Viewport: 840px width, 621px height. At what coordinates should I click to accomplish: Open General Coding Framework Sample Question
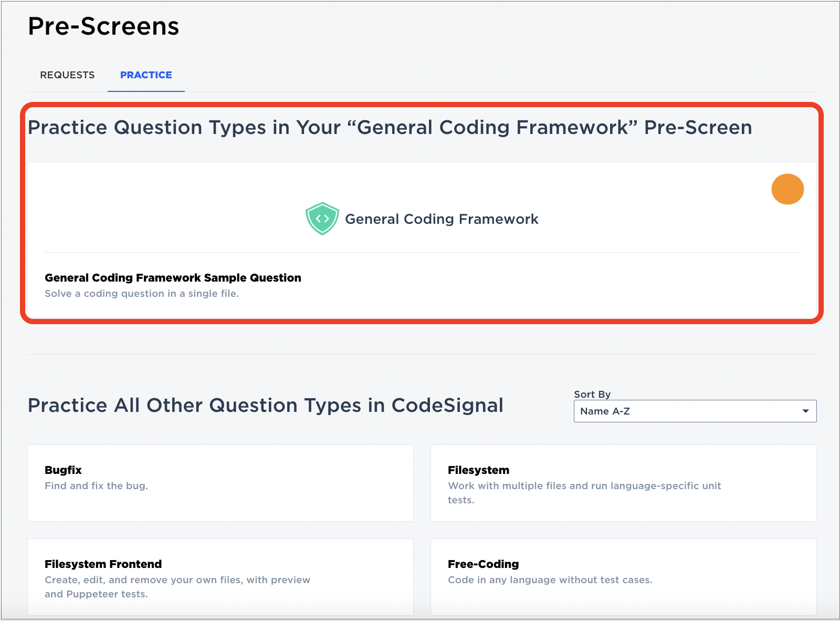[173, 278]
